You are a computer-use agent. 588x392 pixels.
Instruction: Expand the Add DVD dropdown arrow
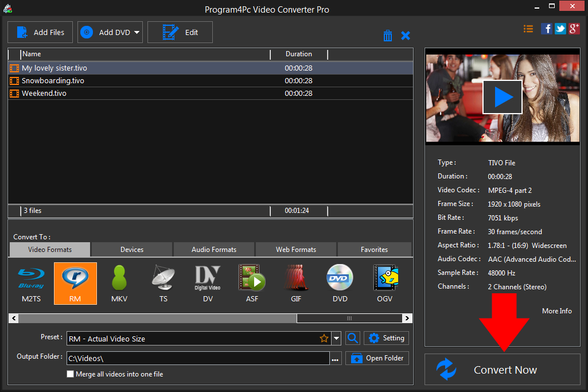pos(137,32)
